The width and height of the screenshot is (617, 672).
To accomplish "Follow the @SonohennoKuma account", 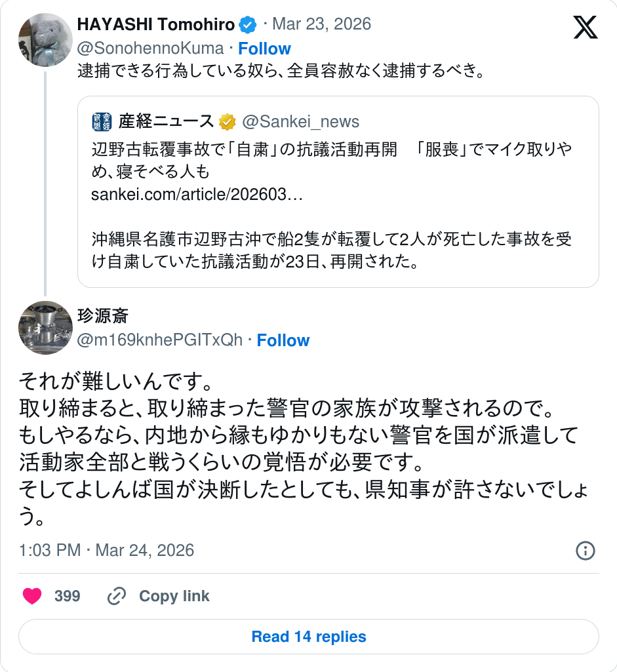I will (x=264, y=49).
